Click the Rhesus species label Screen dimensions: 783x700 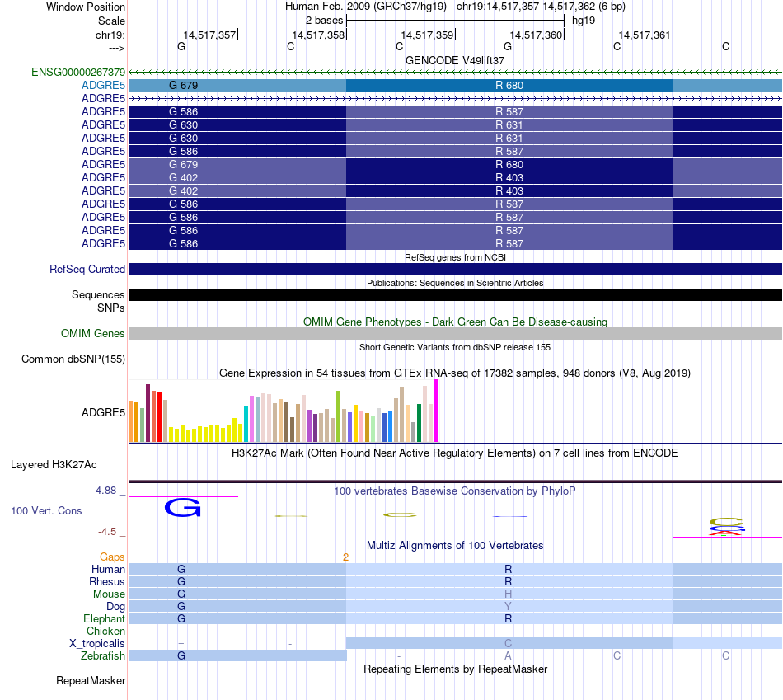tap(107, 581)
